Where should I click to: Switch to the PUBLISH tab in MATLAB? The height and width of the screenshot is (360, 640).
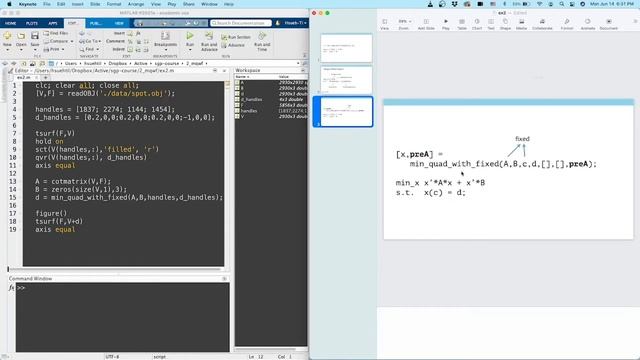click(x=96, y=23)
